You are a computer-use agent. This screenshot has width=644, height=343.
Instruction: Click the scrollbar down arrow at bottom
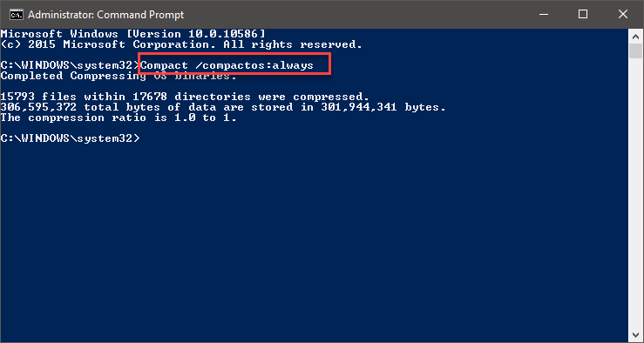(636, 333)
